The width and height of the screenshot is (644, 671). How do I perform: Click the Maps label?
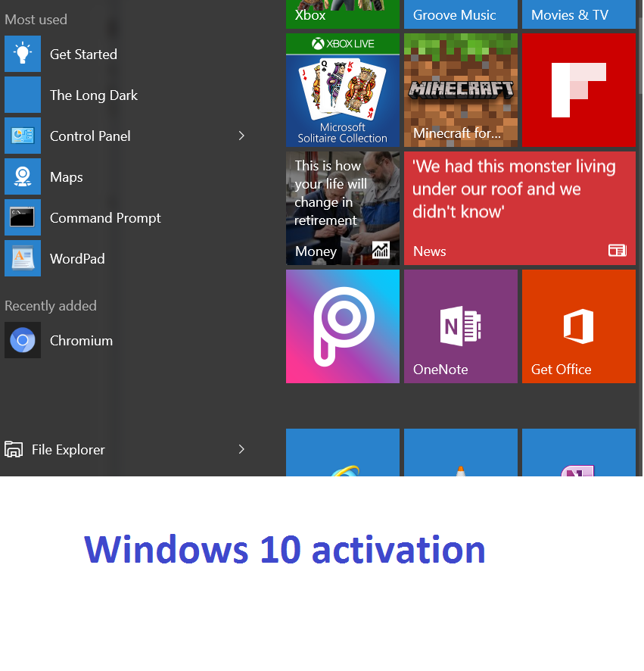click(67, 177)
